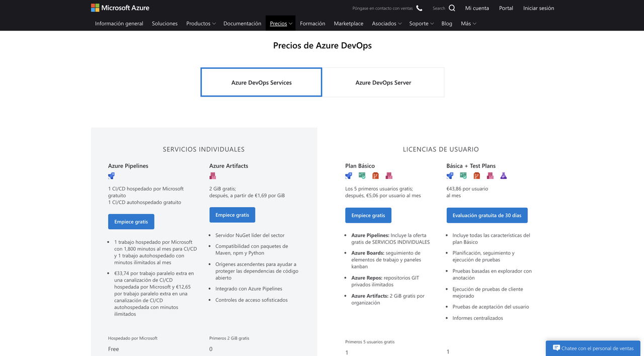
Task: Open Formación nav item
Action: point(312,24)
